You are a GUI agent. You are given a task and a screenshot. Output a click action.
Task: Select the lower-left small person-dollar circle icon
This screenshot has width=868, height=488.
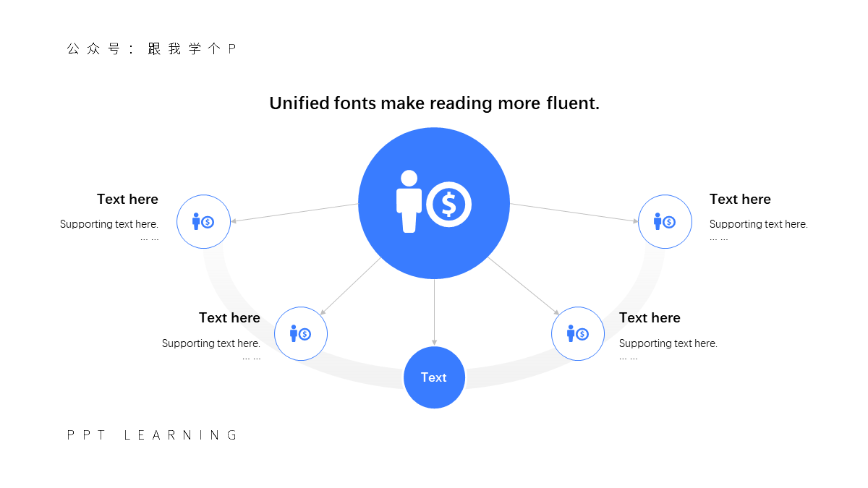[x=301, y=334]
